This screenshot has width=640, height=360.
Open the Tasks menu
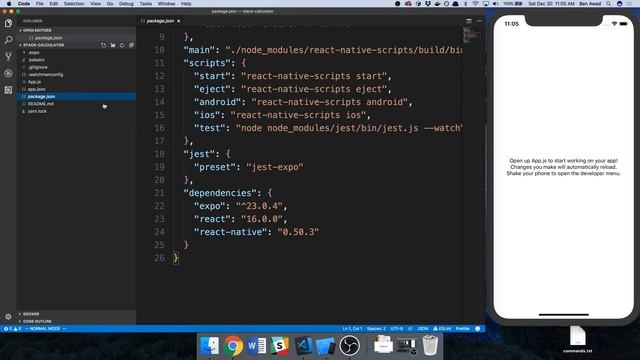click(146, 4)
